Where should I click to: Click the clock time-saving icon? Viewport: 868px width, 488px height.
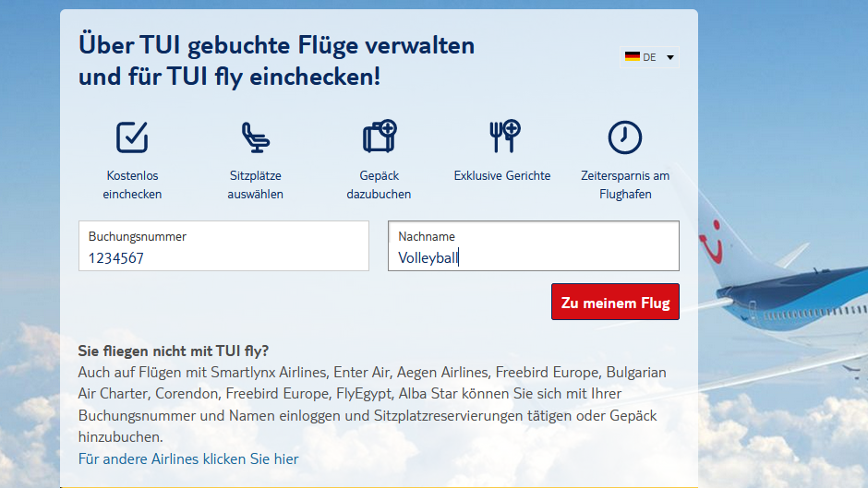[625, 137]
